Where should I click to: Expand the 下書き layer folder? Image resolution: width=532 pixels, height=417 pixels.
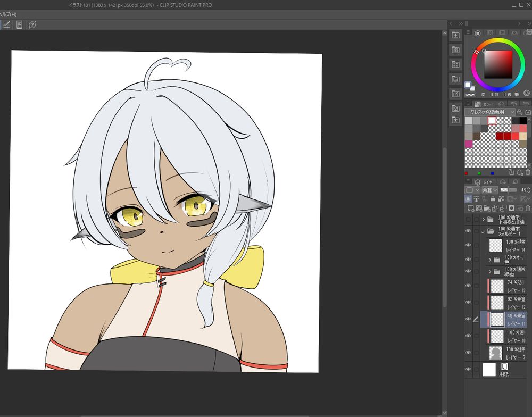tap(484, 220)
